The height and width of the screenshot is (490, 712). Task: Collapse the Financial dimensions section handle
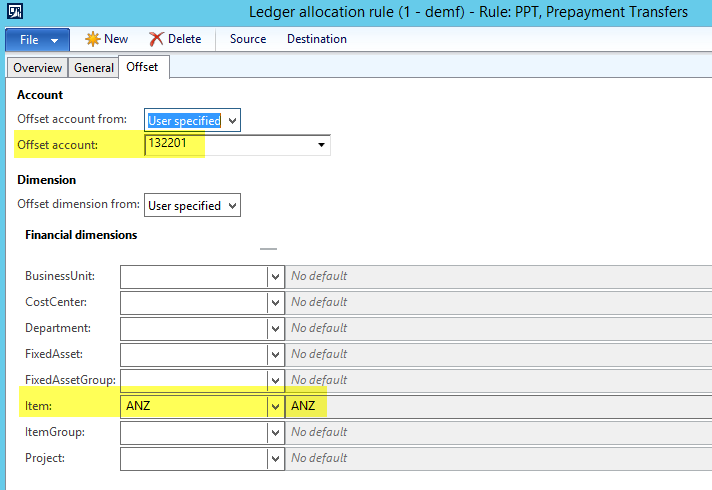click(268, 248)
